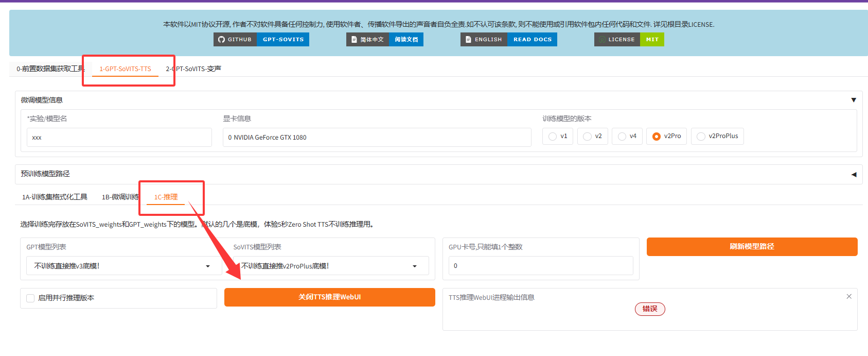Collapse the 微调模型信息 section arrow
Image resolution: width=868 pixels, height=356 pixels.
[854, 100]
